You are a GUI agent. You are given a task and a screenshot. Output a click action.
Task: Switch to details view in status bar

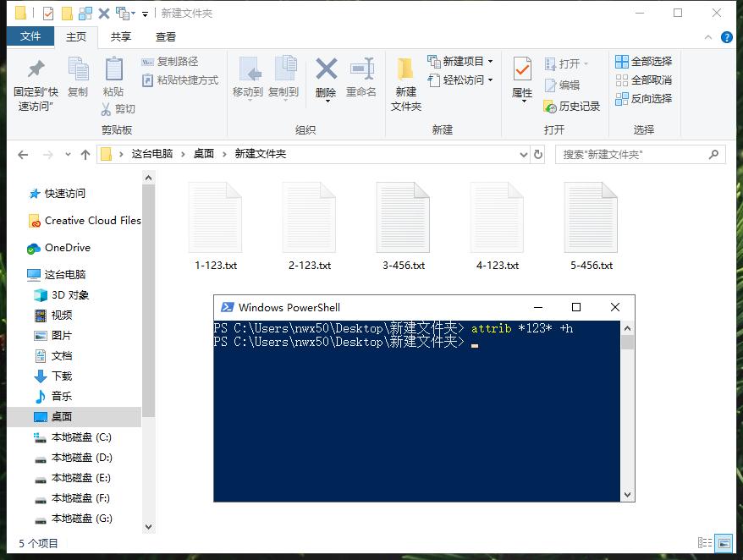coord(705,543)
